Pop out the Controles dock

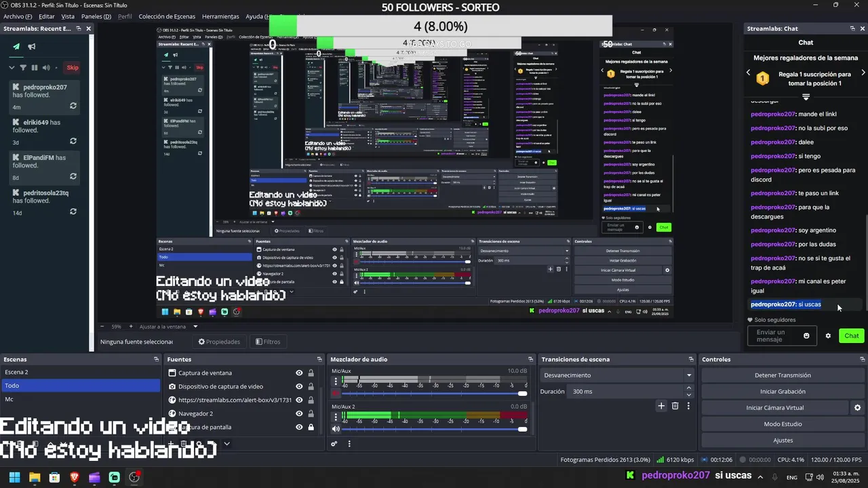[863, 359]
